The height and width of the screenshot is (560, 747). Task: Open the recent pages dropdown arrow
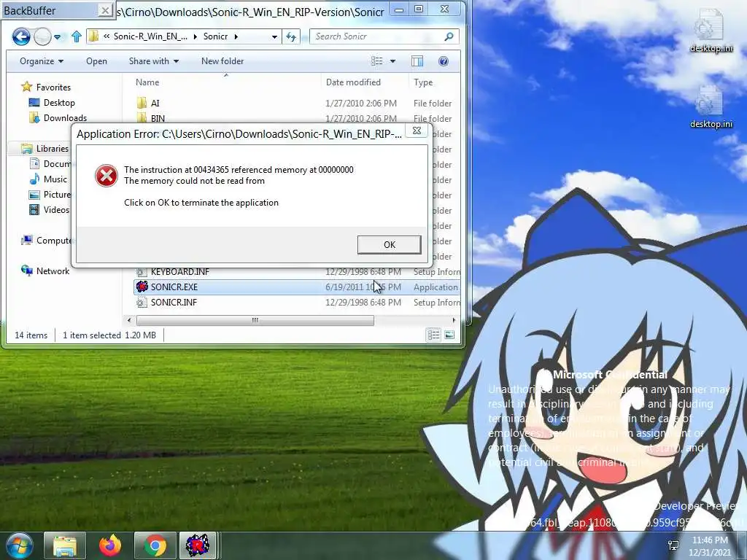click(57, 36)
